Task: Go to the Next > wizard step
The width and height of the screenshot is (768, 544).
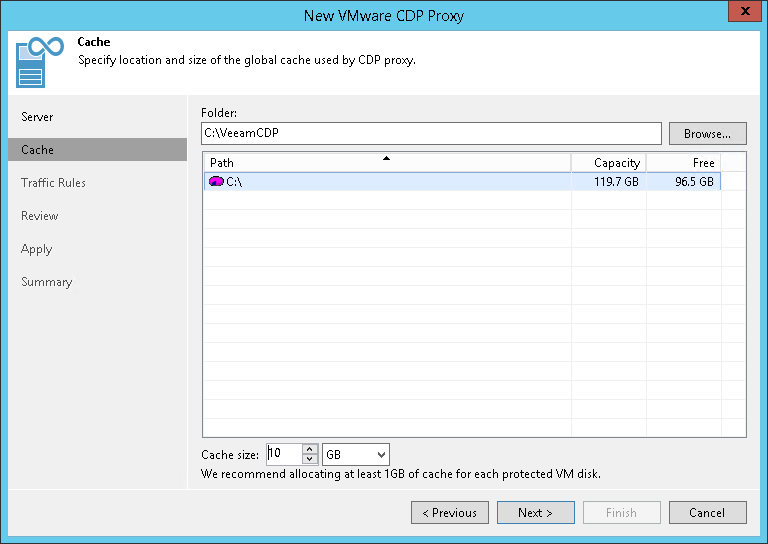Action: coord(536,513)
